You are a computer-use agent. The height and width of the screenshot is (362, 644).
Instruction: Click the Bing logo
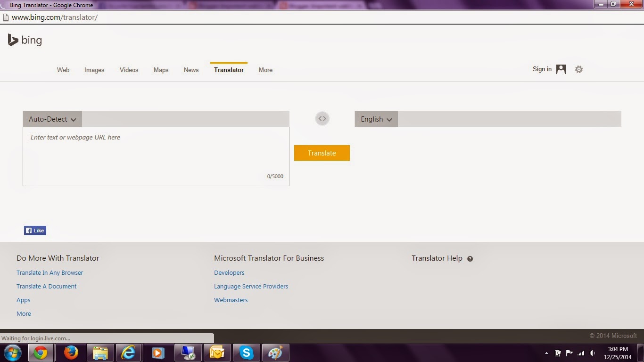[x=25, y=40]
